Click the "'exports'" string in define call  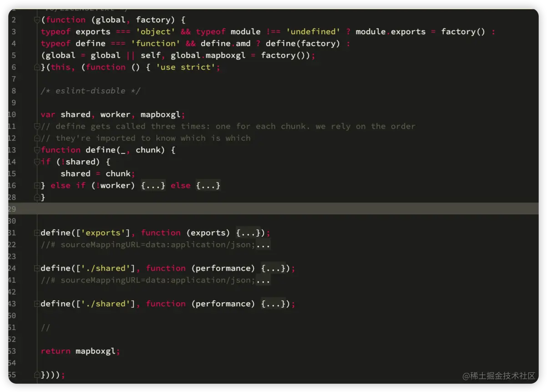point(106,233)
